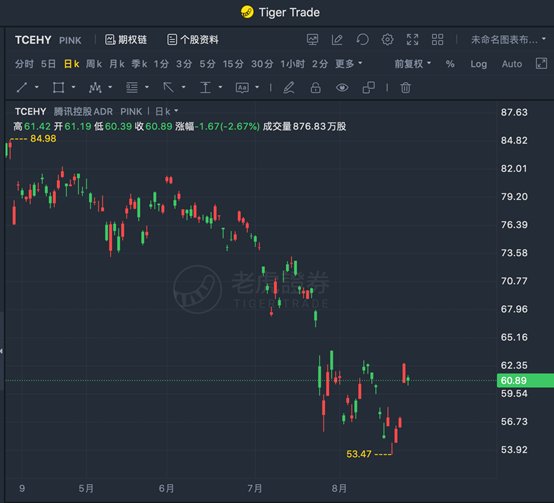Refresh the chart with the reload icon
Image resolution: width=554 pixels, height=503 pixels.
pos(363,40)
